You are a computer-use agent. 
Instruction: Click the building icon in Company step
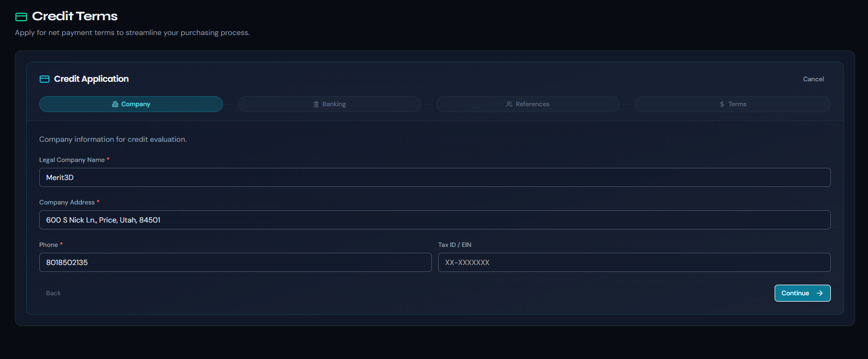(x=115, y=104)
